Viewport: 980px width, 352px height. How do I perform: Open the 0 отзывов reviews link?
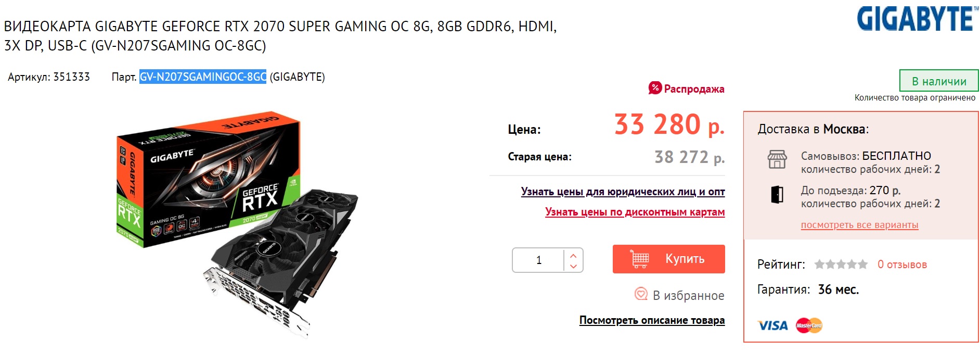pyautogui.click(x=902, y=265)
